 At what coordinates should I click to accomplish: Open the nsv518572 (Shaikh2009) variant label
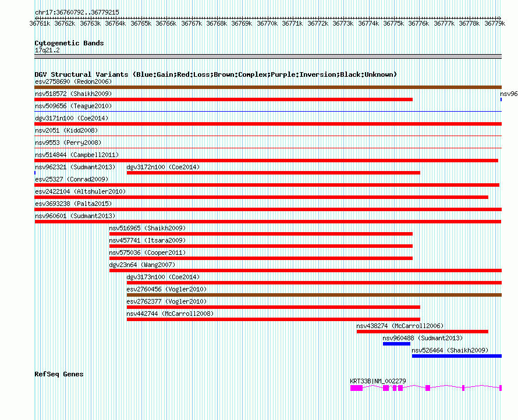[73, 94]
